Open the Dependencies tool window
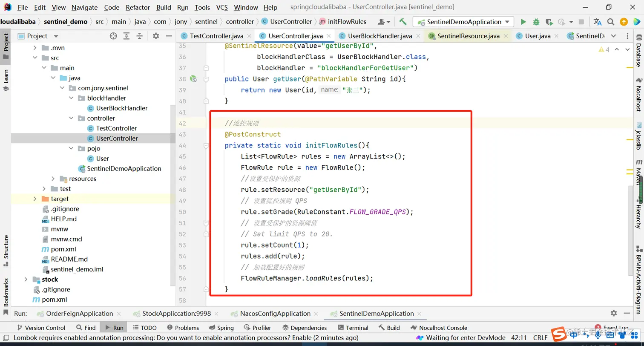644x346 pixels. pyautogui.click(x=305, y=328)
